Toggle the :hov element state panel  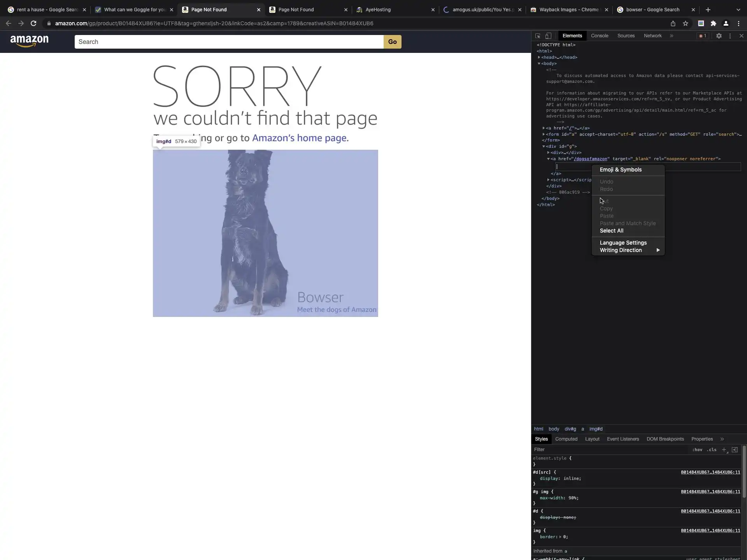[x=697, y=450]
